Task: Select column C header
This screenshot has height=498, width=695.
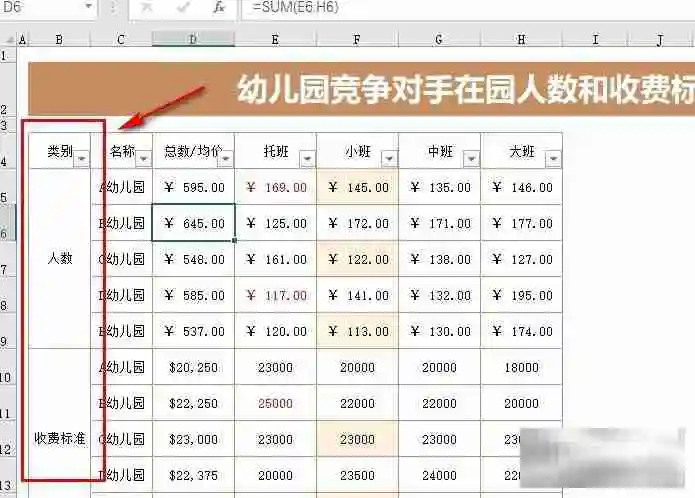Action: click(x=121, y=39)
